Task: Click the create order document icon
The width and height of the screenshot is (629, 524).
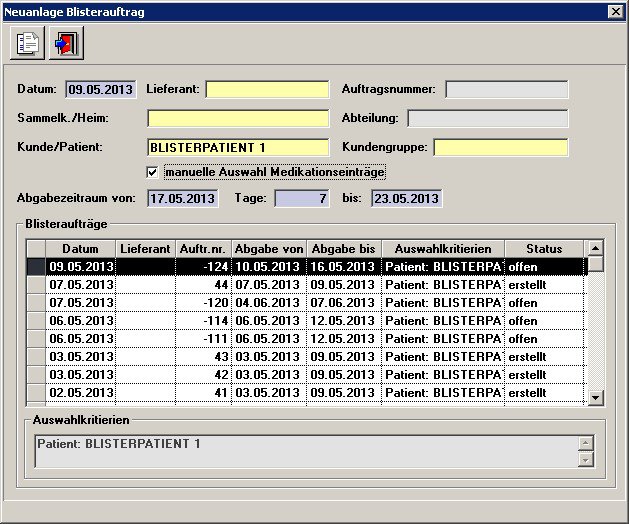Action: 28,44
